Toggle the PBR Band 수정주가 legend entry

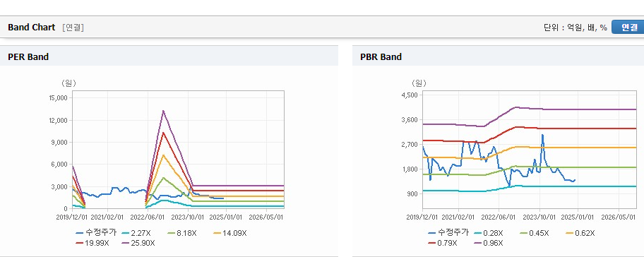pyautogui.click(x=448, y=233)
